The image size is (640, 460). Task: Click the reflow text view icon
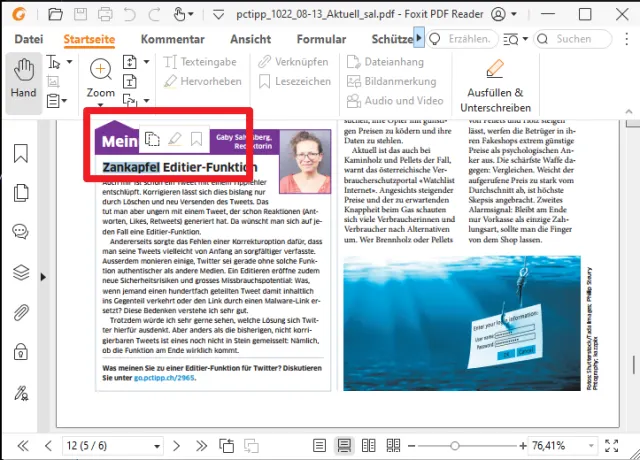click(129, 82)
